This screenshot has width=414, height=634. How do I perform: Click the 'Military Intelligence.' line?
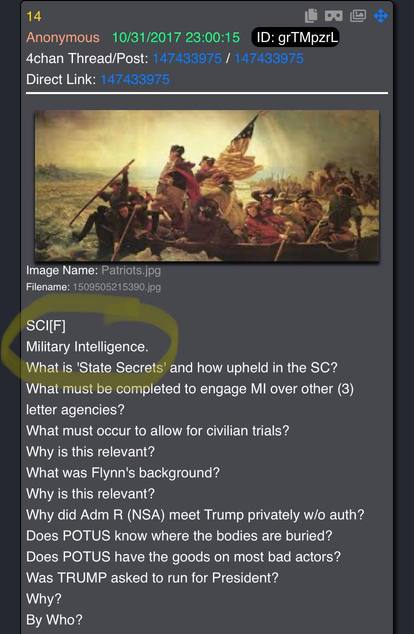point(87,347)
